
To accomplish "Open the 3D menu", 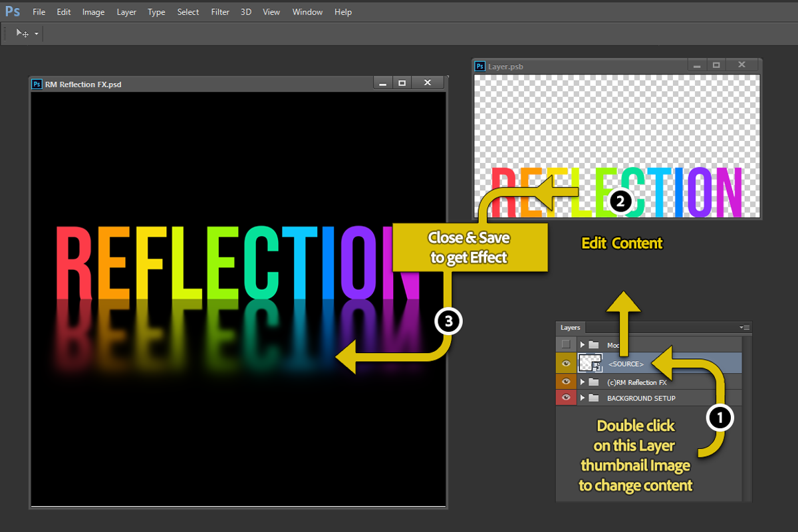I will click(x=246, y=12).
